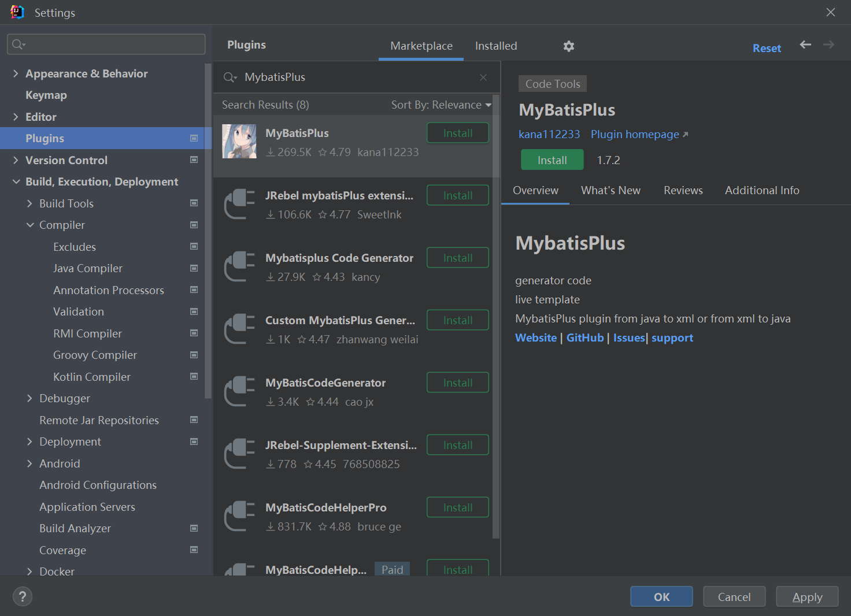Open the plugins gear settings icon
Screen dimensions: 851x616
click(x=569, y=46)
